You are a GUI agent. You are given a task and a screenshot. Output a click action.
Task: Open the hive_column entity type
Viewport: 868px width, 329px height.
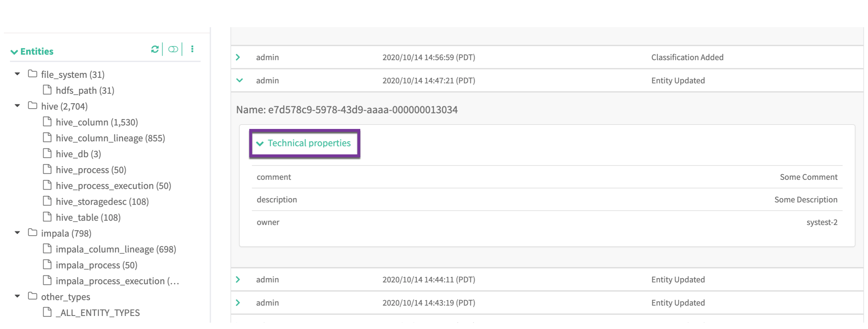point(97,122)
